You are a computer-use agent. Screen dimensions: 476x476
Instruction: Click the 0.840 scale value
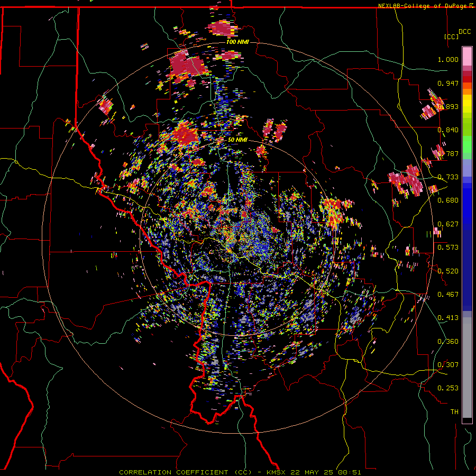(x=448, y=130)
